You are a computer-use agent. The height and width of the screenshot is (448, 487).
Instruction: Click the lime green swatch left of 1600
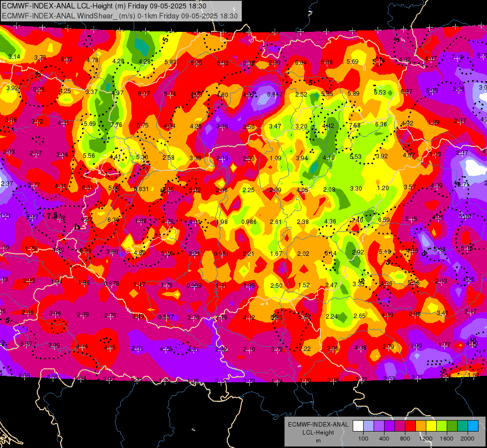442,426
